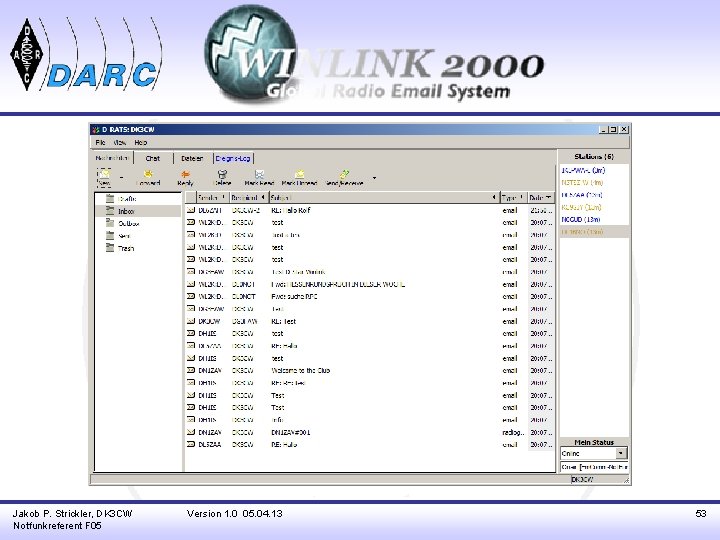Switch to the Ereignis-Log tab
This screenshot has width=720, height=540.
point(233,158)
